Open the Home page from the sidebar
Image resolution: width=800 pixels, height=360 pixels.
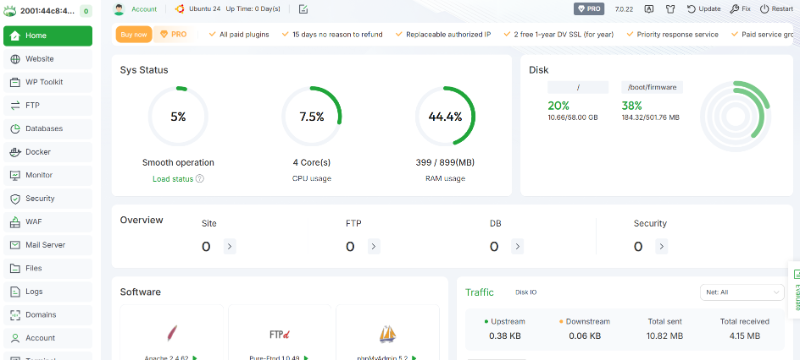click(x=47, y=36)
